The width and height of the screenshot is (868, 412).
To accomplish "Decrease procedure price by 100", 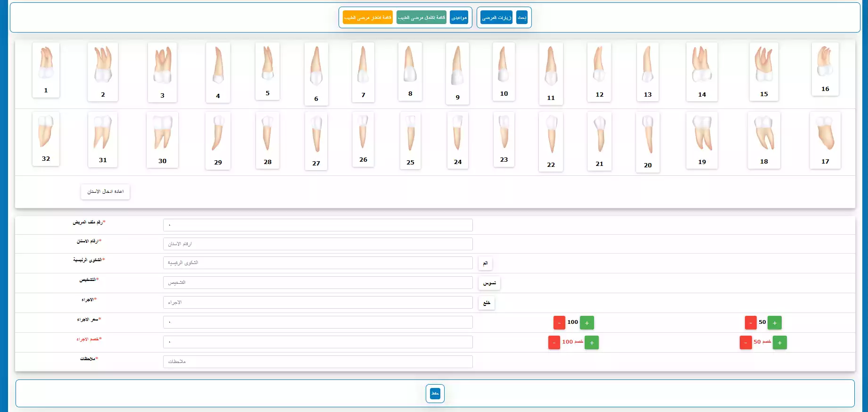I will (559, 323).
